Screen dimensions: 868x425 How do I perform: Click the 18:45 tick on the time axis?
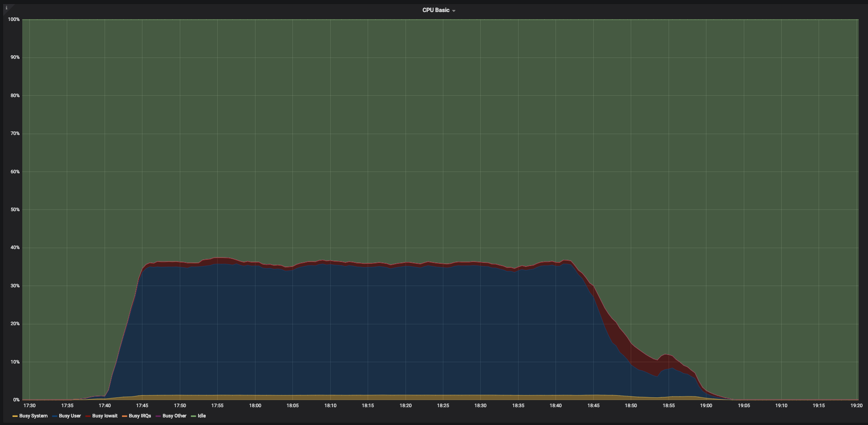pyautogui.click(x=593, y=406)
